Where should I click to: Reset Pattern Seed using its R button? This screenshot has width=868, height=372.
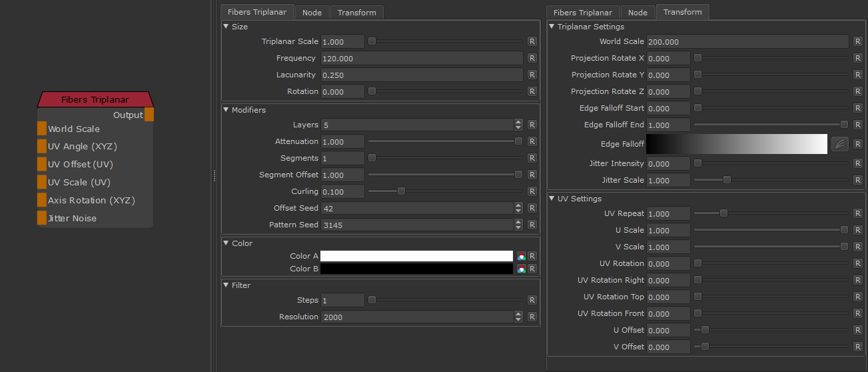532,225
